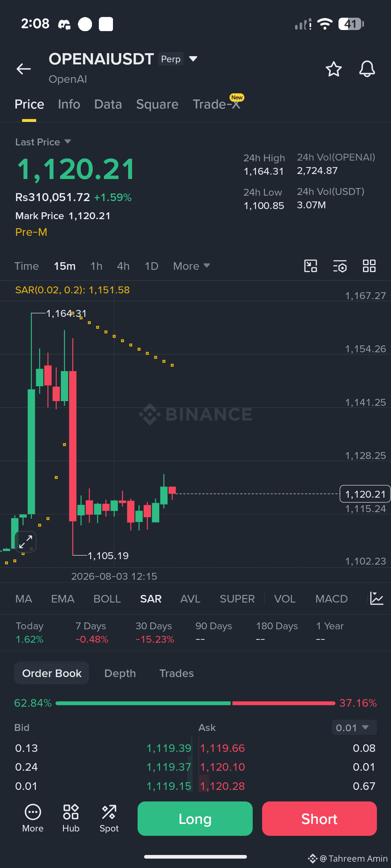391x868 pixels.
Task: Select bid price 1,119.37
Action: pyautogui.click(x=169, y=767)
